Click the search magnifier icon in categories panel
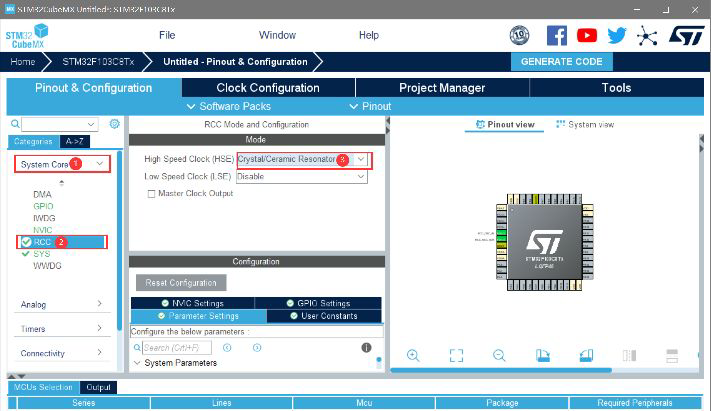 pos(15,124)
